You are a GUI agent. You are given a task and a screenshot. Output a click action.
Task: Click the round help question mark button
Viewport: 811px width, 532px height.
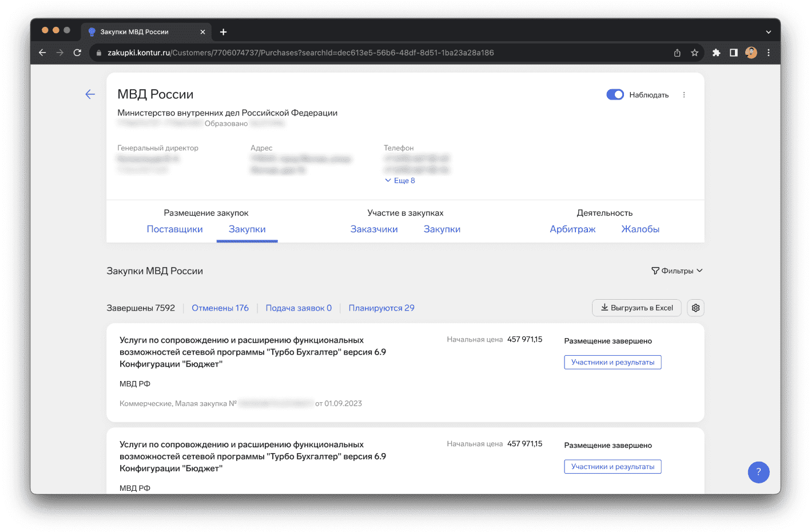coord(758,472)
